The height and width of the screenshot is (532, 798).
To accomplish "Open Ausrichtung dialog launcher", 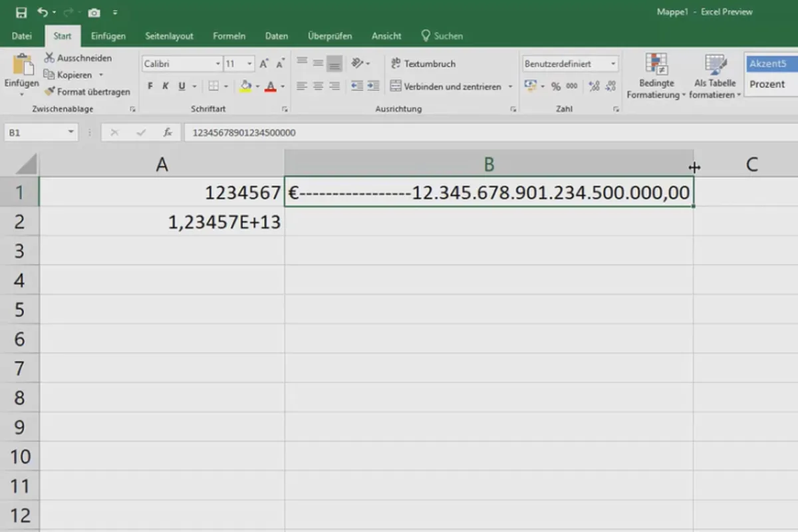I will (x=513, y=109).
